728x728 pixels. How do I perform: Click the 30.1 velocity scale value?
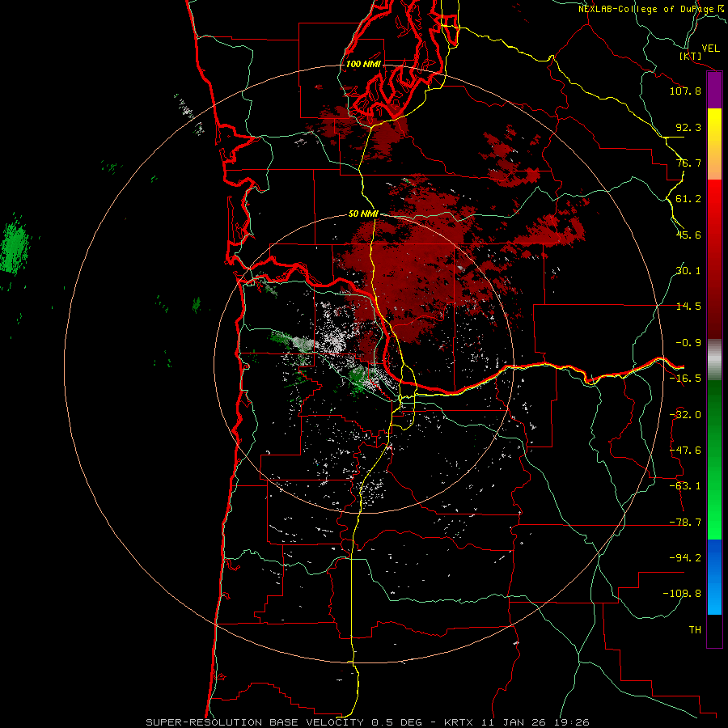pos(688,271)
